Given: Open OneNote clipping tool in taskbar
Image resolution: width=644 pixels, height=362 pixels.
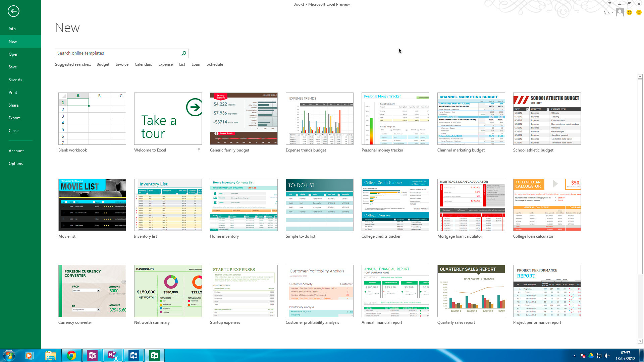Looking at the screenshot, I should 113,355.
